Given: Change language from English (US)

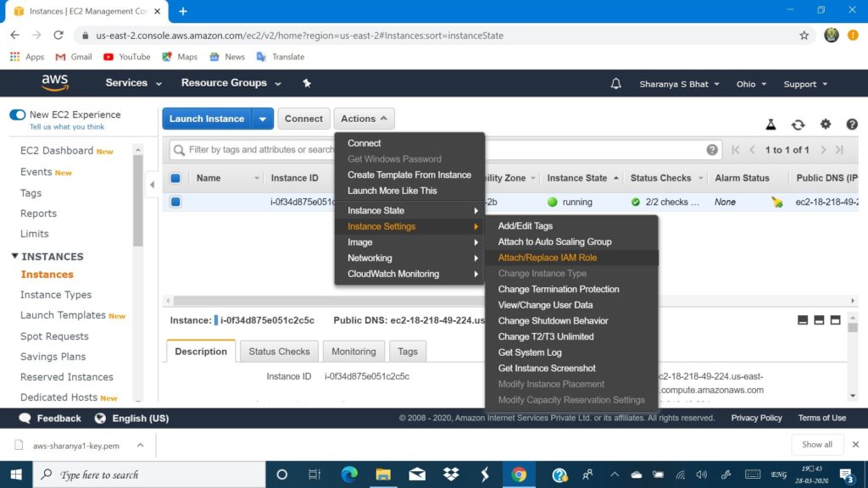Looking at the screenshot, I should (x=132, y=419).
